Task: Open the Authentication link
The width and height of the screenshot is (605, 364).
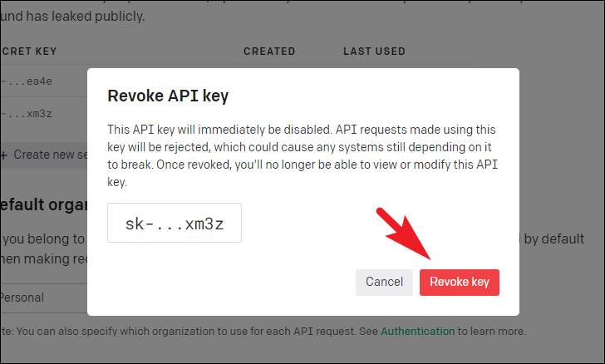Action: (x=417, y=332)
